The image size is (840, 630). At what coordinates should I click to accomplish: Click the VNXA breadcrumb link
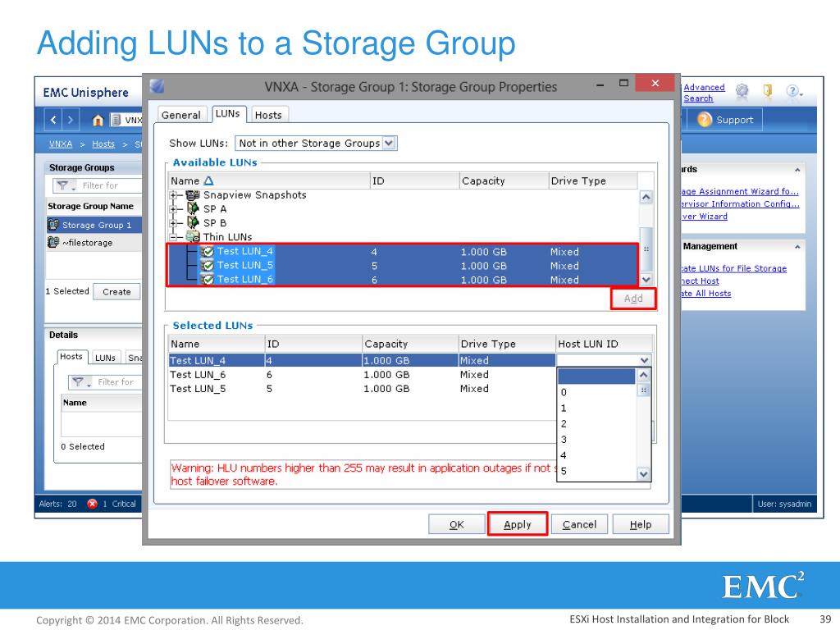(x=61, y=144)
